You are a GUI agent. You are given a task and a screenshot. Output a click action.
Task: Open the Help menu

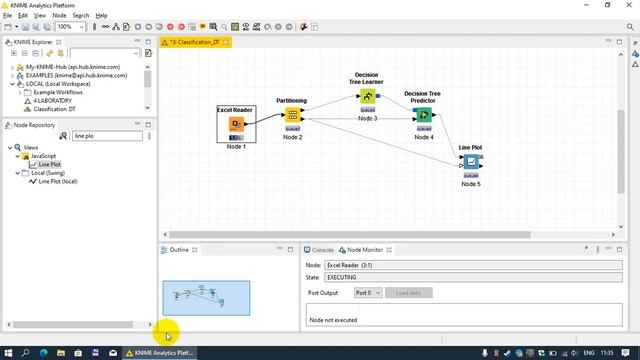[101, 16]
